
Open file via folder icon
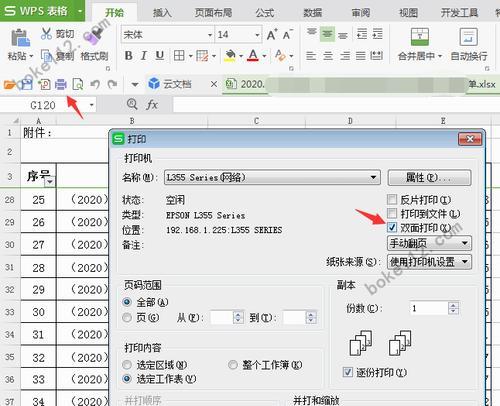point(10,84)
